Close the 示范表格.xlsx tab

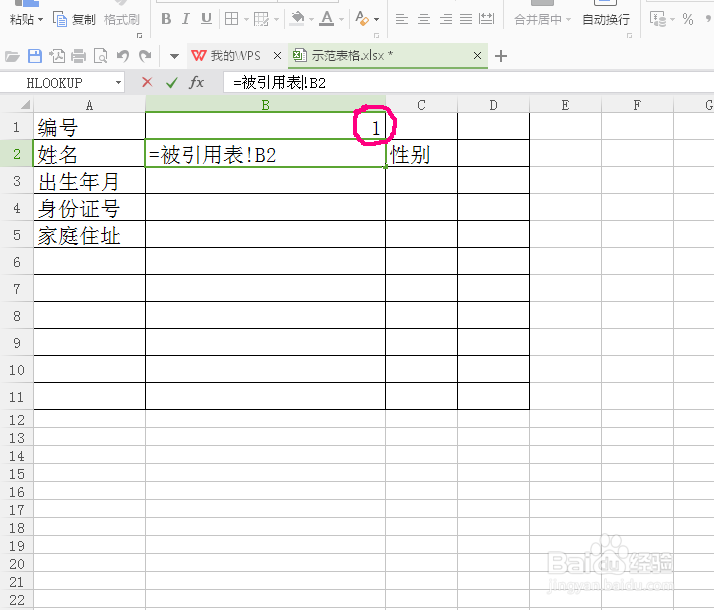(x=477, y=56)
